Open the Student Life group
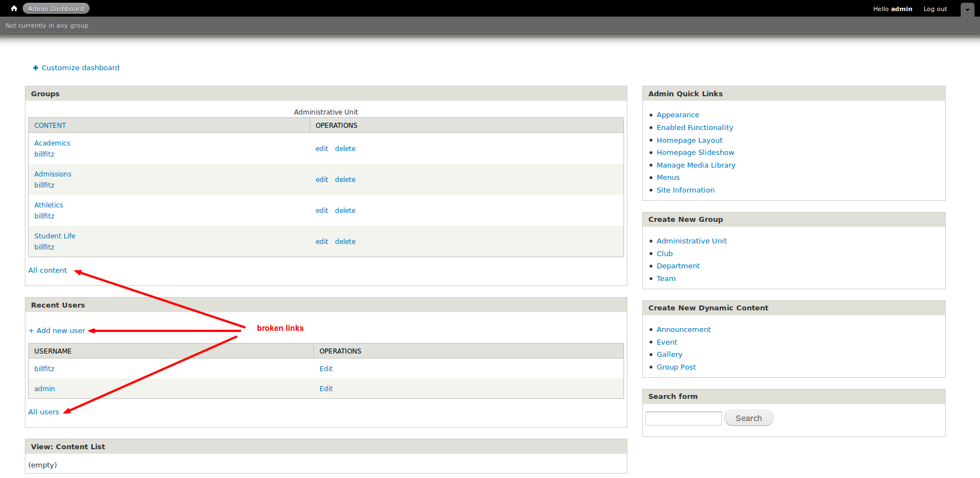The width and height of the screenshot is (980, 478). coord(55,236)
